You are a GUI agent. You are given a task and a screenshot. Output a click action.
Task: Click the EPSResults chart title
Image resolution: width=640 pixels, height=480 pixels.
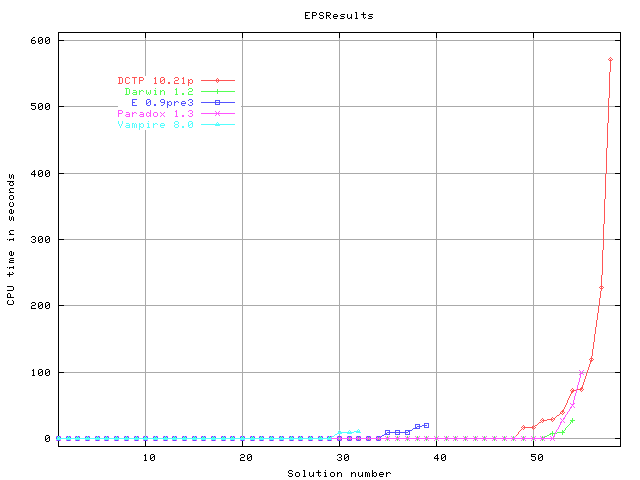click(x=339, y=16)
